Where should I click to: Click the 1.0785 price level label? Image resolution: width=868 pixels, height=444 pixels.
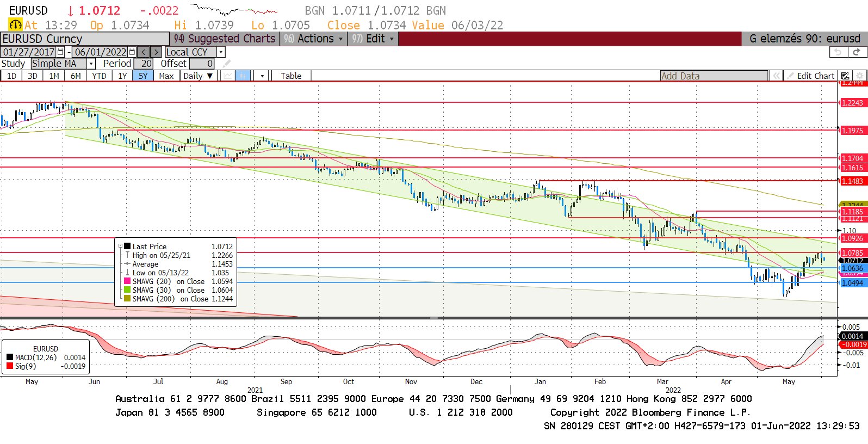[852, 253]
